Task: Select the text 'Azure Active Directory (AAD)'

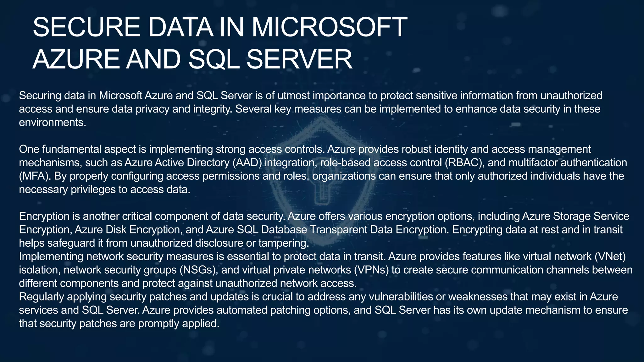Action: click(193, 162)
